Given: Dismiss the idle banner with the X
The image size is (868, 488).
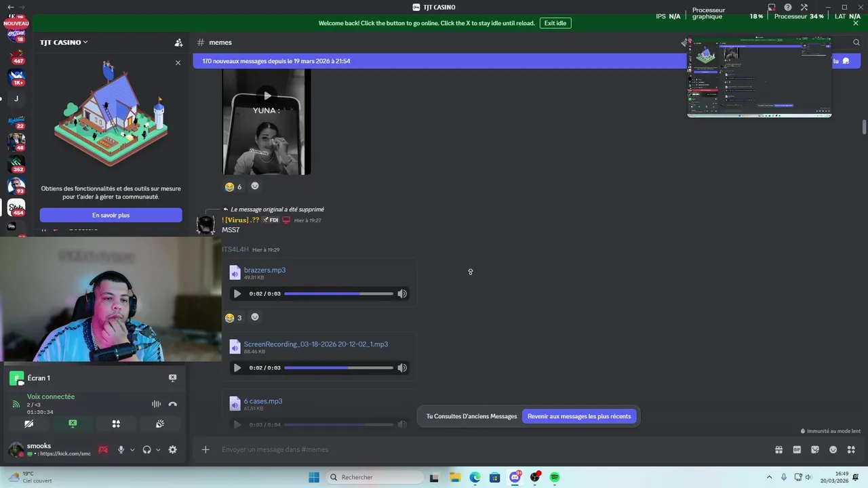Looking at the screenshot, I should 855,23.
